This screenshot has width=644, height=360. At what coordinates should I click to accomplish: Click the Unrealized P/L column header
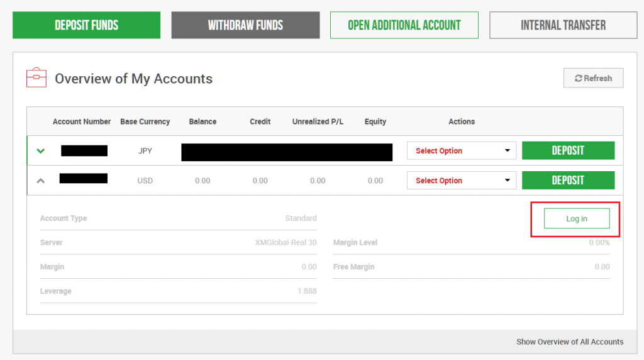(x=318, y=121)
